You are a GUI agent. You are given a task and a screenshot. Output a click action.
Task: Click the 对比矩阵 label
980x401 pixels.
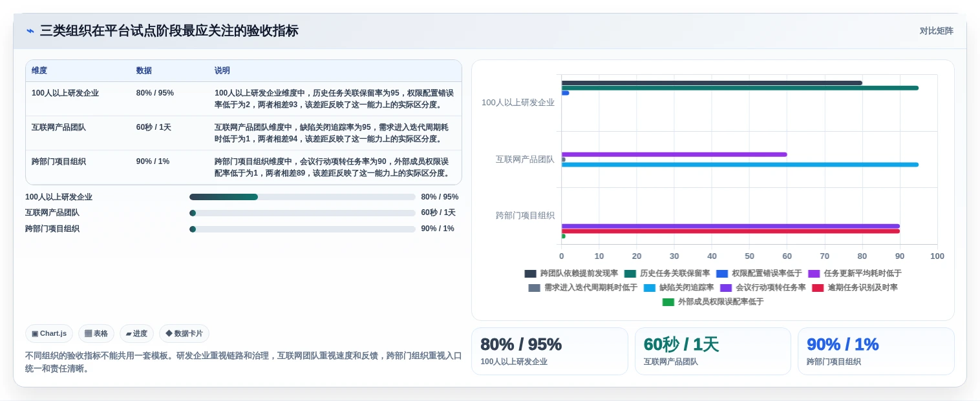coord(936,30)
